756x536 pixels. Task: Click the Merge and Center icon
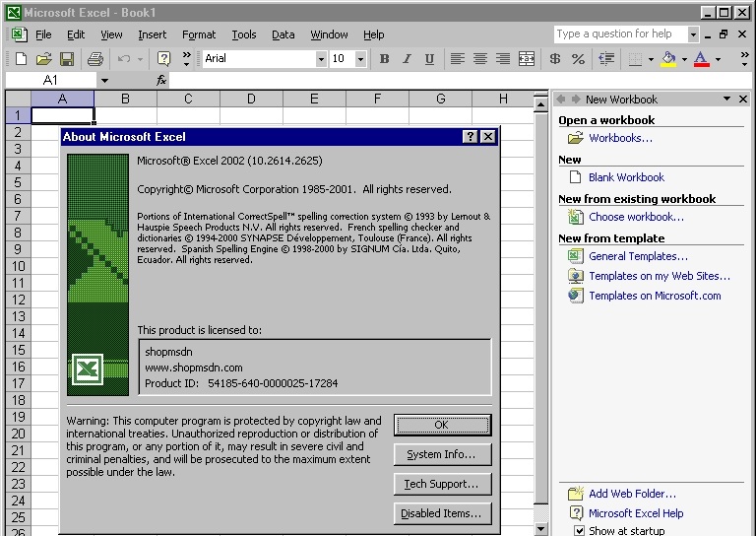pos(526,59)
